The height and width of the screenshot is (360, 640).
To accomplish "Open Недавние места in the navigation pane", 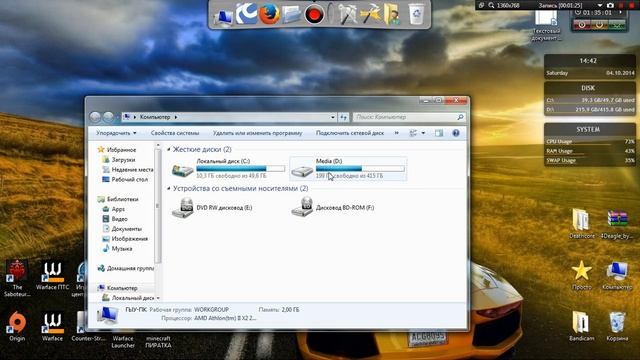I will [128, 169].
